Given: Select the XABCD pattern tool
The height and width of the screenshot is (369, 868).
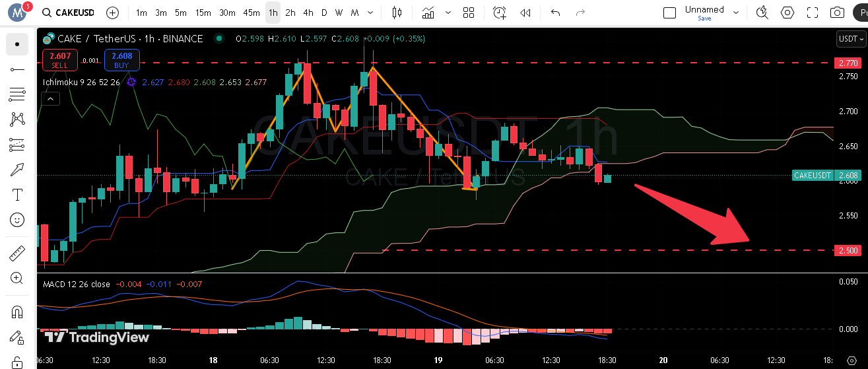Looking at the screenshot, I should (x=17, y=119).
